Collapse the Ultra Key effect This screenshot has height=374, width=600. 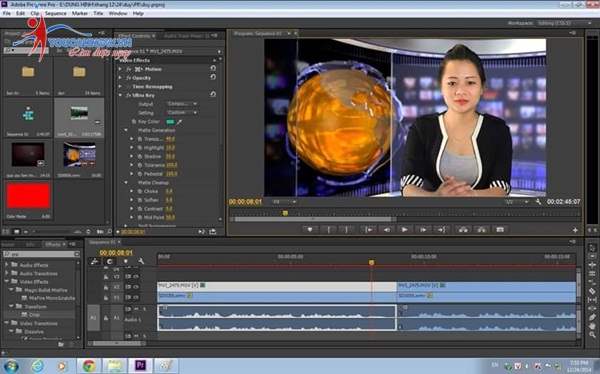pyautogui.click(x=120, y=95)
